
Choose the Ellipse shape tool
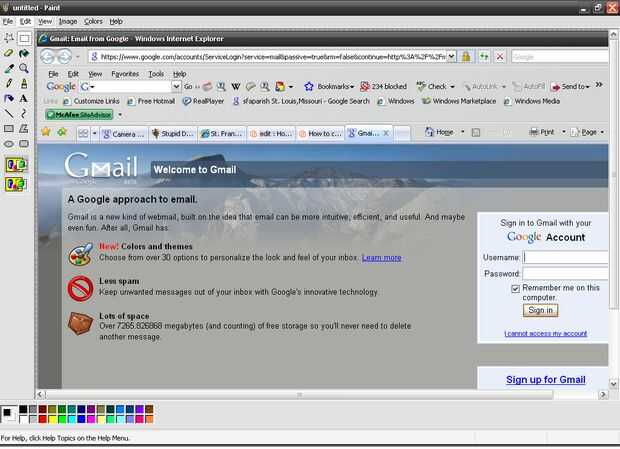(x=9, y=144)
